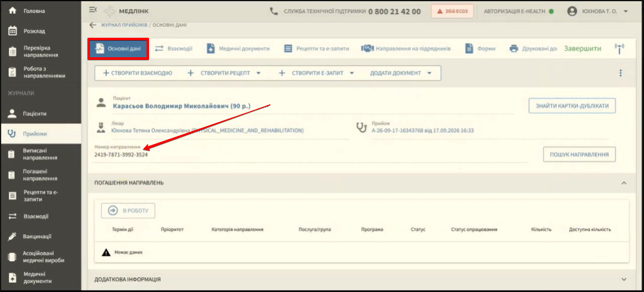Viewport: 644px width, 292px height.
Task: Click Термін дії column header
Action: point(123,230)
